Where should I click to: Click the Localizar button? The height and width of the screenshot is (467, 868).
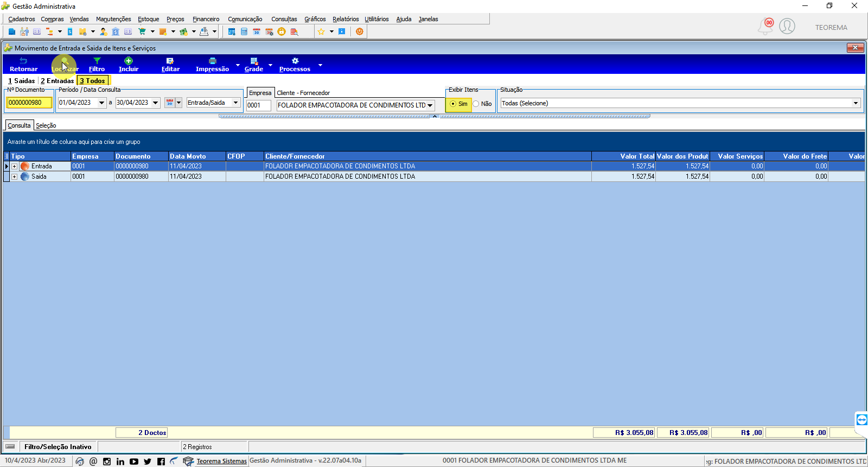tap(65, 65)
